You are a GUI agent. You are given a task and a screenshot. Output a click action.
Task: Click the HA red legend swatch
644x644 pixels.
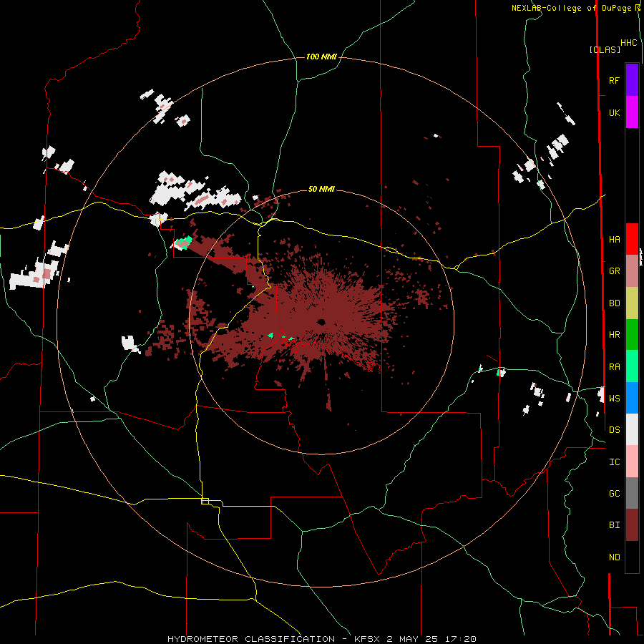click(x=632, y=239)
